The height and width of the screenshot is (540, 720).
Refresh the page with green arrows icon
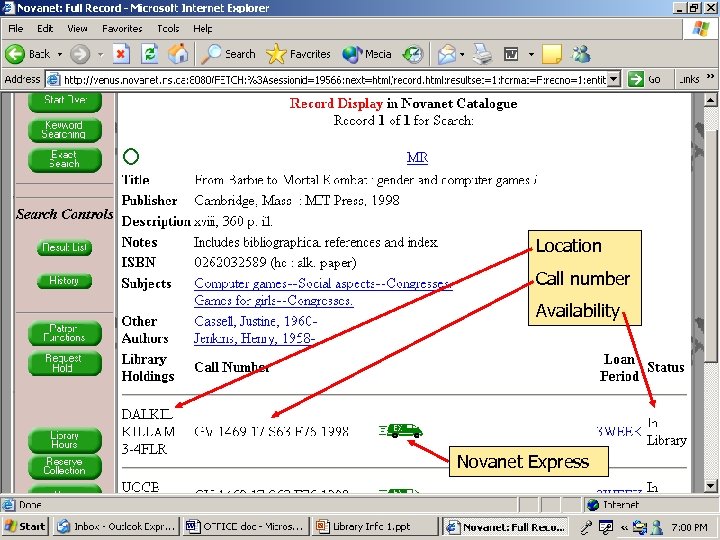tap(150, 54)
